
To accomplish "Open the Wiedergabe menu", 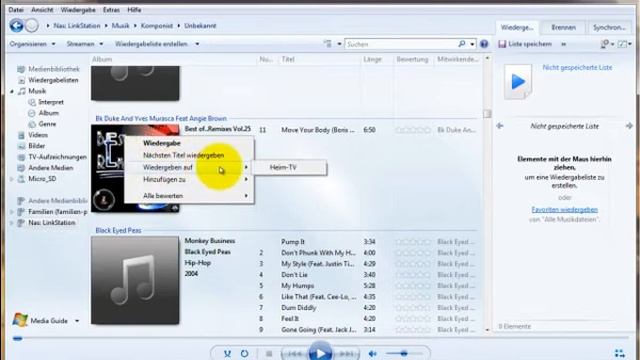I will click(78, 10).
